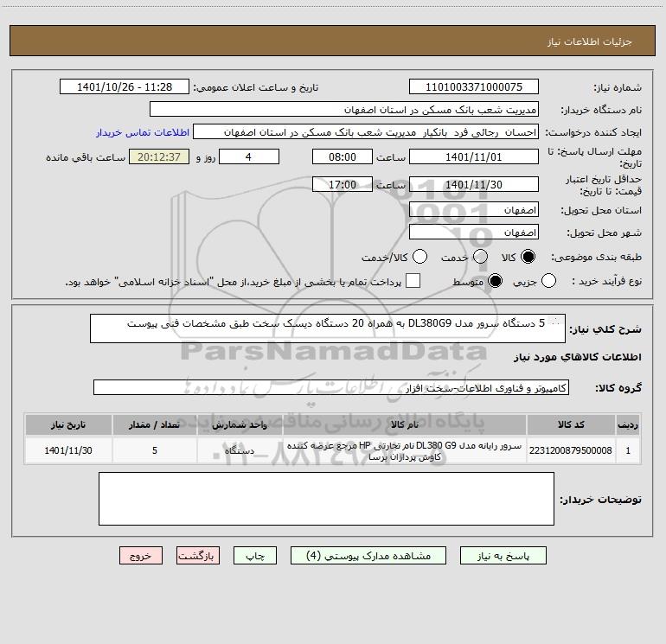Click the اطلاعات کالاهای مورد نیاز heading
This screenshot has height=644, width=666.
(577, 357)
